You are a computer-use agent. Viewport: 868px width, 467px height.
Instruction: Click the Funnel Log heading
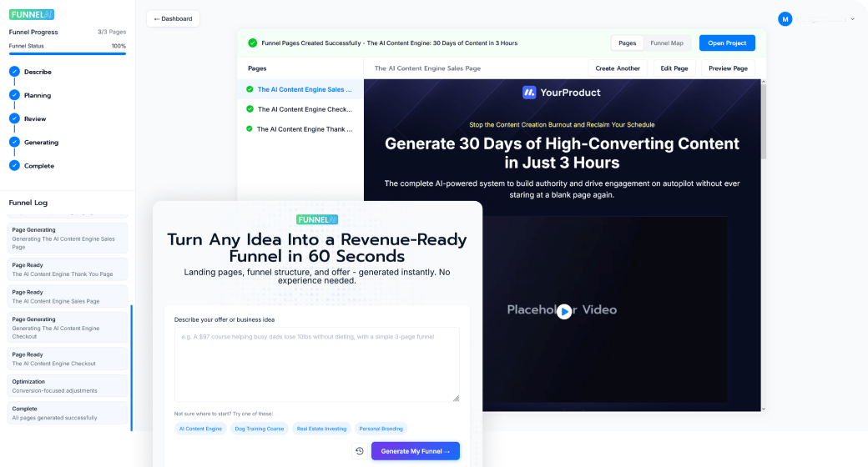tap(28, 203)
